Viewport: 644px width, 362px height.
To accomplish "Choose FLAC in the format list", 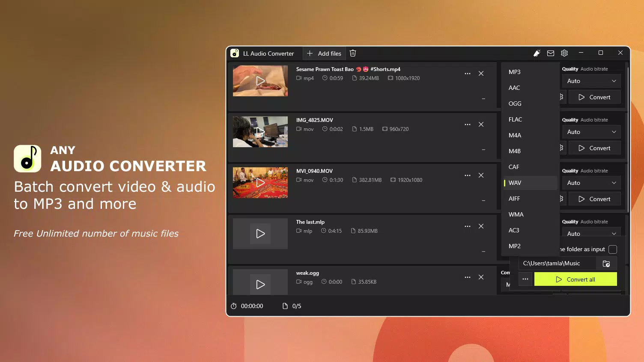I will click(530, 119).
